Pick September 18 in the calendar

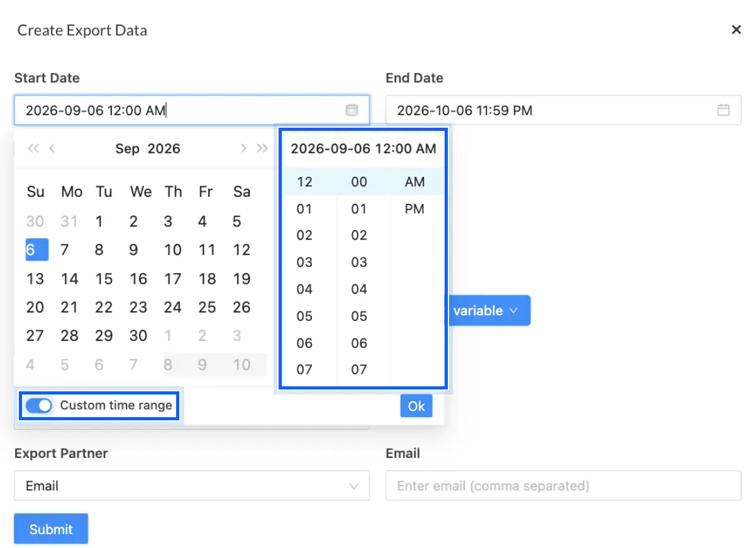click(x=207, y=279)
